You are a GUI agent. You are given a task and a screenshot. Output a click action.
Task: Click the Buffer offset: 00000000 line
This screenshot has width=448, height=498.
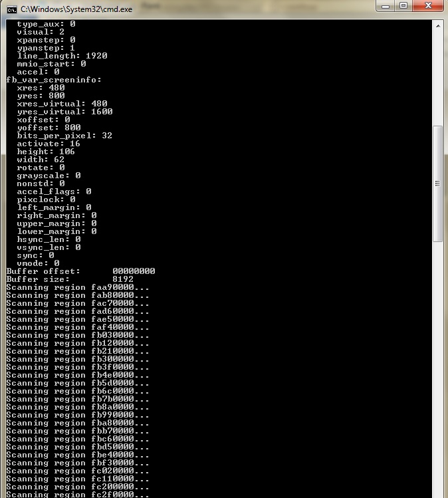[x=80, y=271]
